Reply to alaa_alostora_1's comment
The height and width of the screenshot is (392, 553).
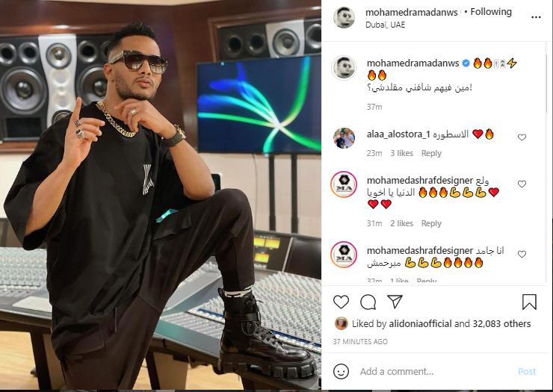[431, 153]
